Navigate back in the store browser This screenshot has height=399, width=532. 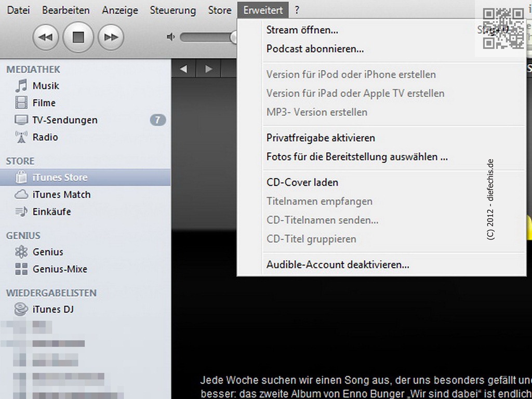(x=183, y=69)
